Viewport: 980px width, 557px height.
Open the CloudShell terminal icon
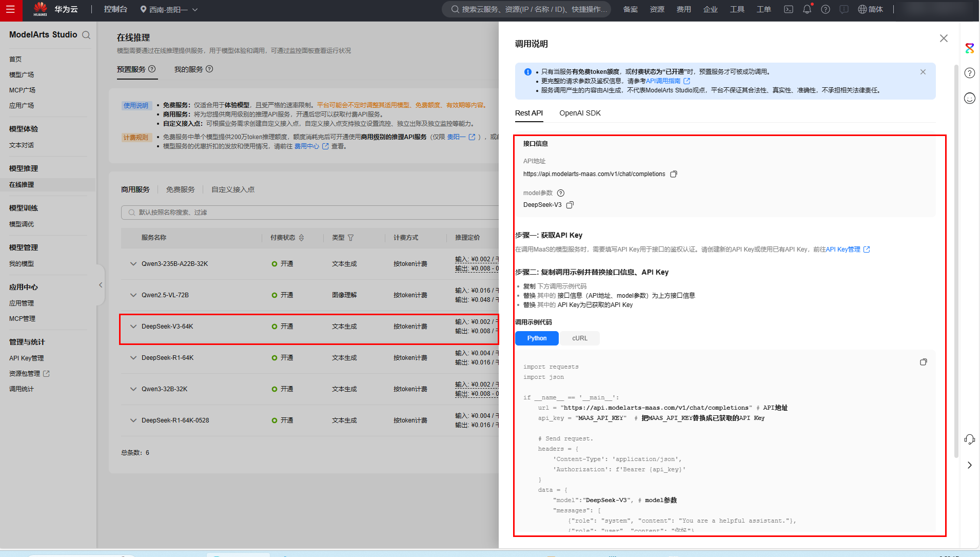tap(789, 9)
